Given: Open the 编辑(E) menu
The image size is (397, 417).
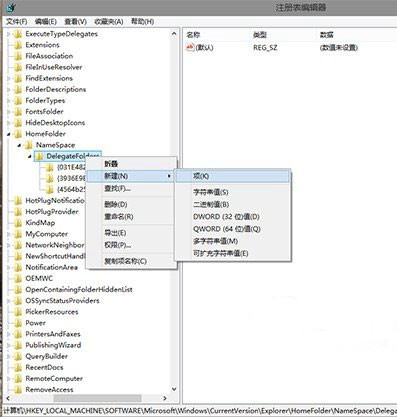Looking at the screenshot, I should click(x=46, y=22).
